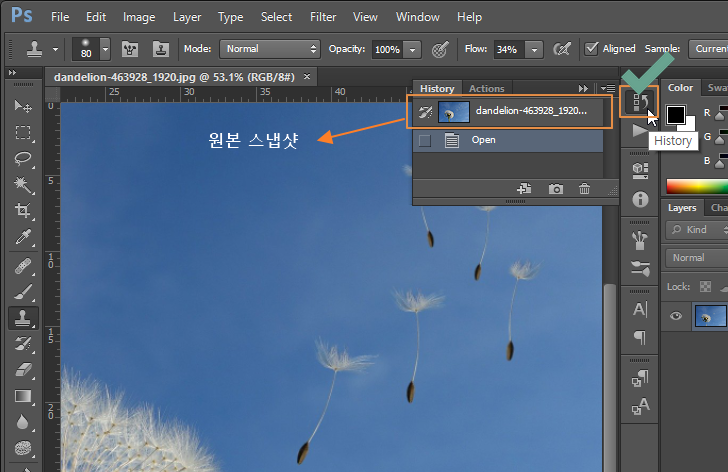
Task: Open the Edit menu
Action: [x=96, y=17]
